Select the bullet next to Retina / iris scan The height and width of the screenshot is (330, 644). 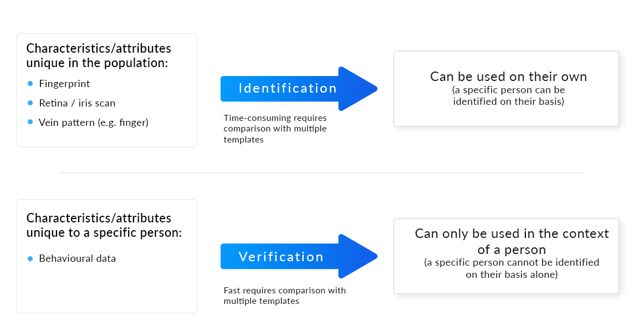click(x=30, y=103)
